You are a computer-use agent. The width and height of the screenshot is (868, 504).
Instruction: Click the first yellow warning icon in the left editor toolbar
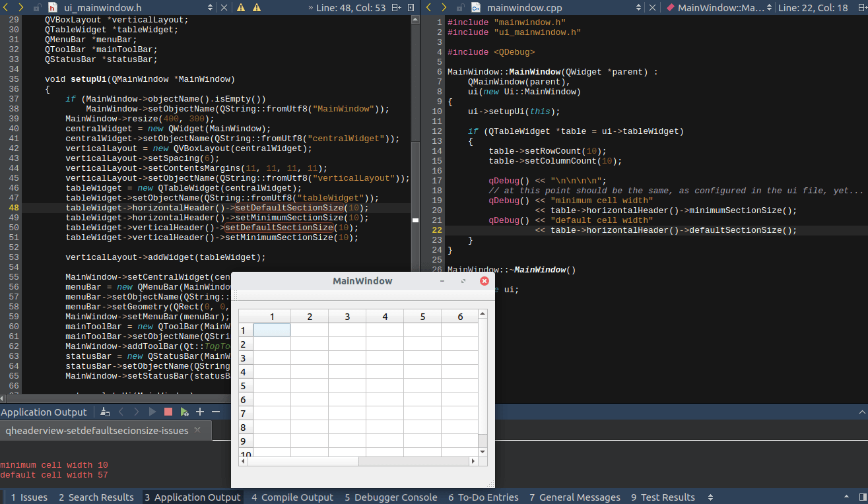pyautogui.click(x=241, y=7)
